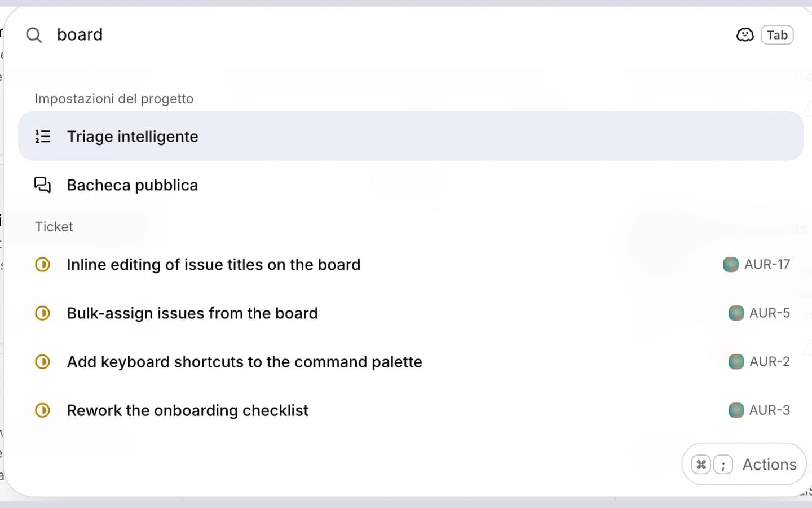Click the AI assistant face icon
Screen dimensions: 812x508
(745, 35)
